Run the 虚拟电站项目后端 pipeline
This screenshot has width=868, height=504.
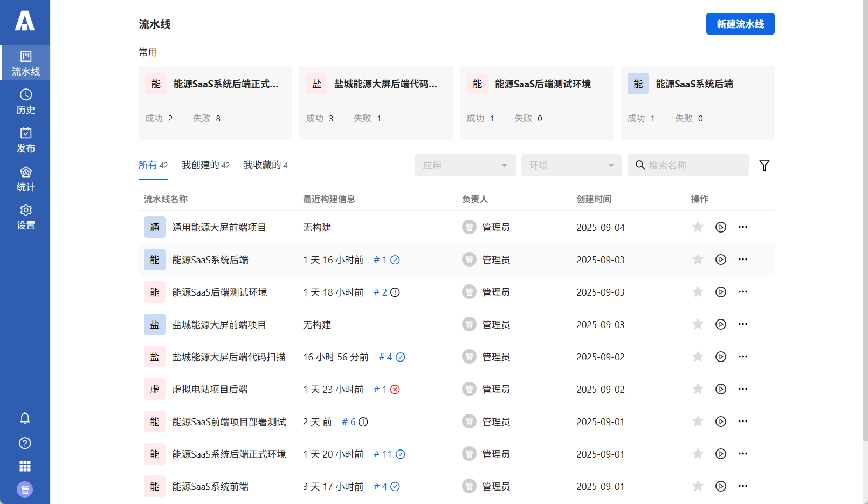pos(721,389)
